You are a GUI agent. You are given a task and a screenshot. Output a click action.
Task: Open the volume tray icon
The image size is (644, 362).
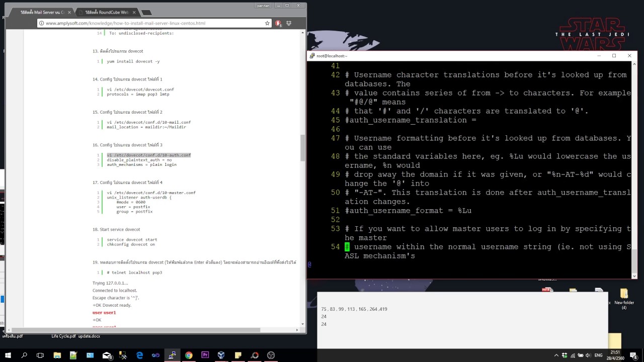pos(588,355)
